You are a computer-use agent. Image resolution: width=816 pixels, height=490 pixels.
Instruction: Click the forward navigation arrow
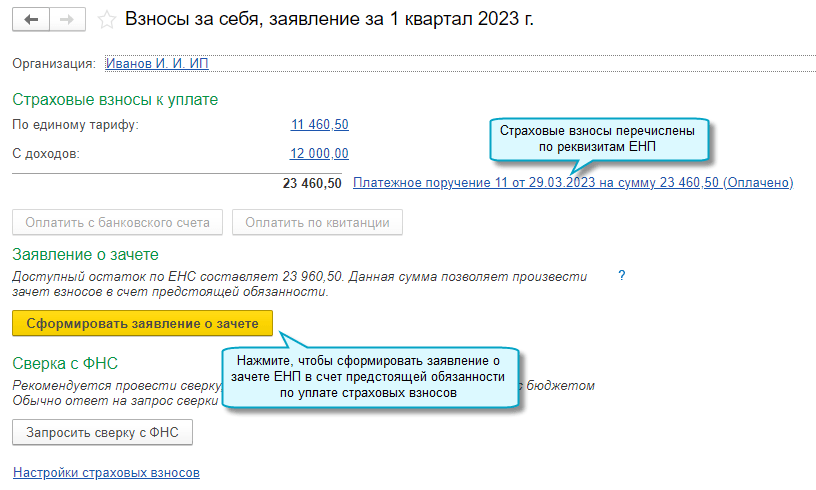pyautogui.click(x=67, y=20)
